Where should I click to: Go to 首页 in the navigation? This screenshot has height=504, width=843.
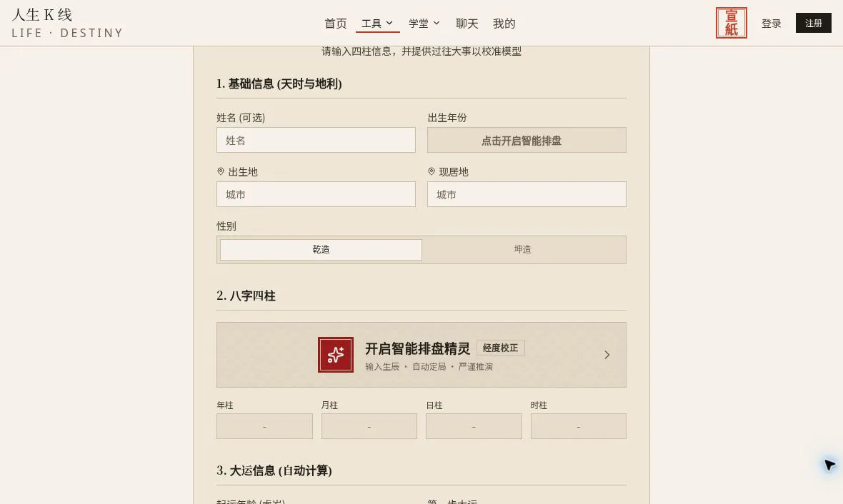(336, 23)
